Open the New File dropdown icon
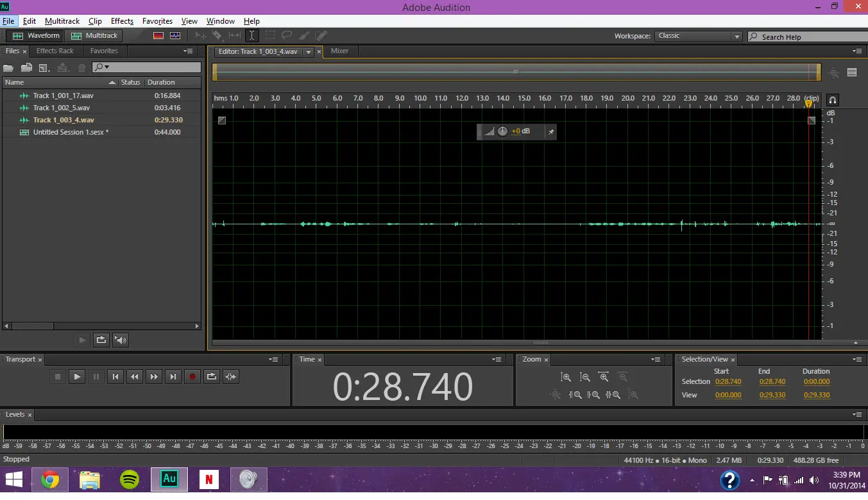 coord(44,67)
